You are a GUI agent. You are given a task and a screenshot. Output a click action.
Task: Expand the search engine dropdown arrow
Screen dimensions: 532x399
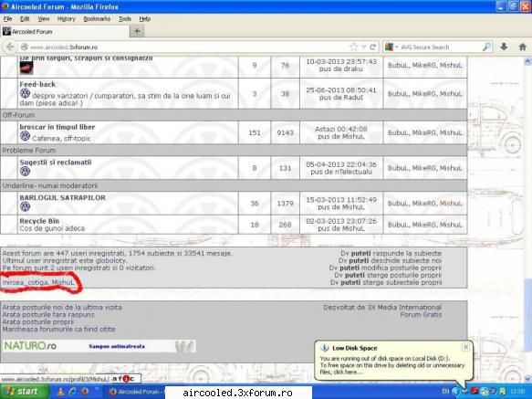(396, 47)
